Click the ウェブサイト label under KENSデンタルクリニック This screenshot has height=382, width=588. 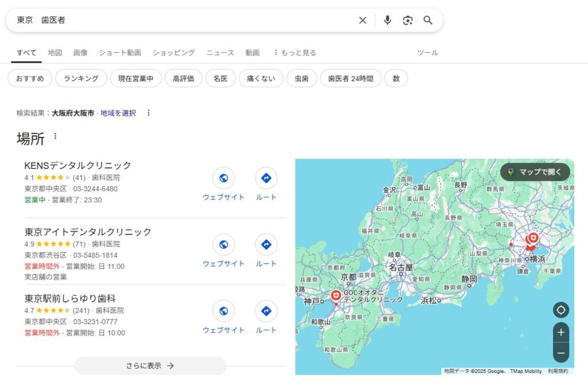(223, 197)
